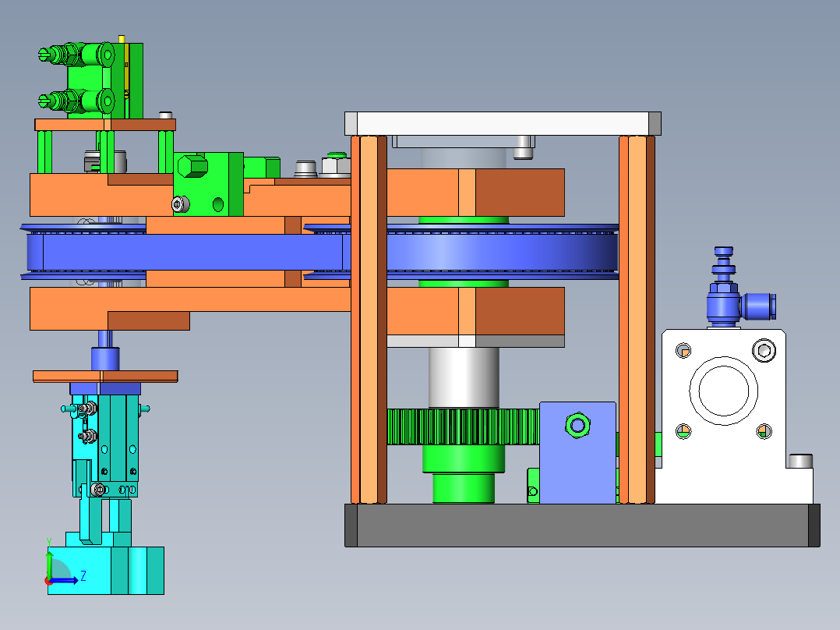840x630 pixels.
Task: Select the silver cylinder above the gear
Action: tap(463, 377)
